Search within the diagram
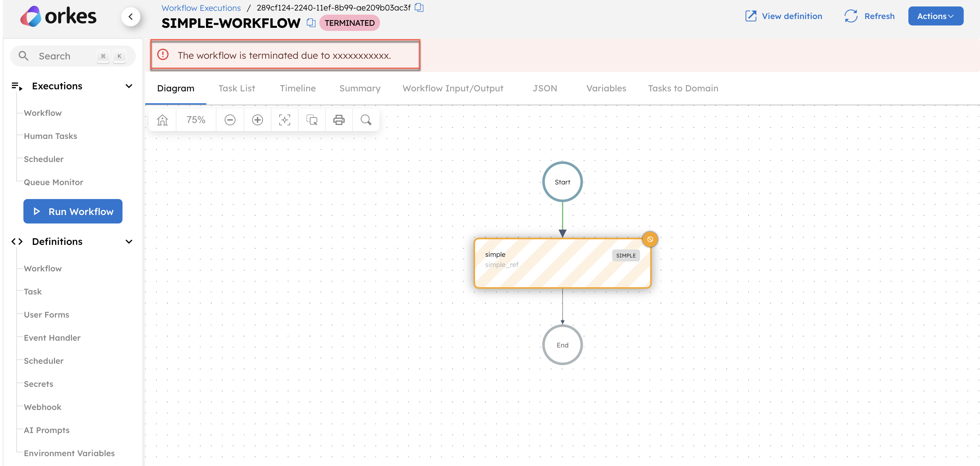This screenshot has width=980, height=466. click(x=366, y=120)
